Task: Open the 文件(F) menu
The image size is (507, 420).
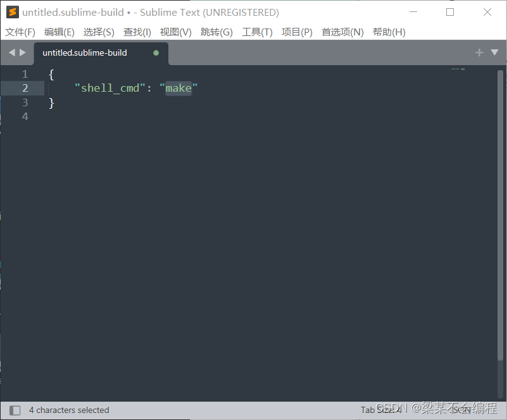Action: click(x=20, y=32)
